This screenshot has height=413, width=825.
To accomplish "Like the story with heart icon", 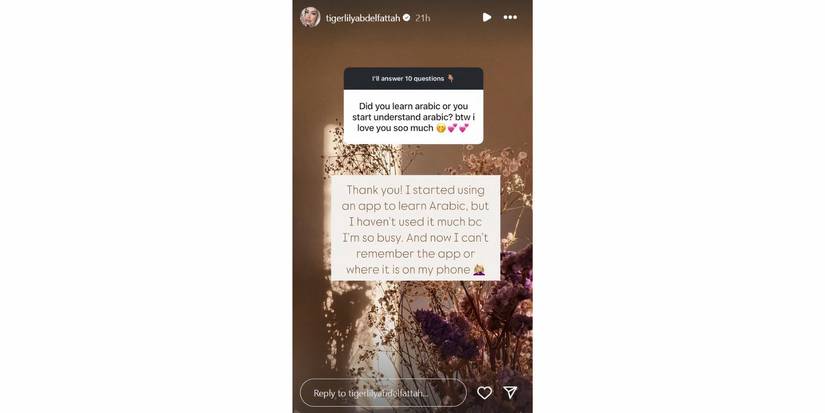I will click(x=484, y=392).
